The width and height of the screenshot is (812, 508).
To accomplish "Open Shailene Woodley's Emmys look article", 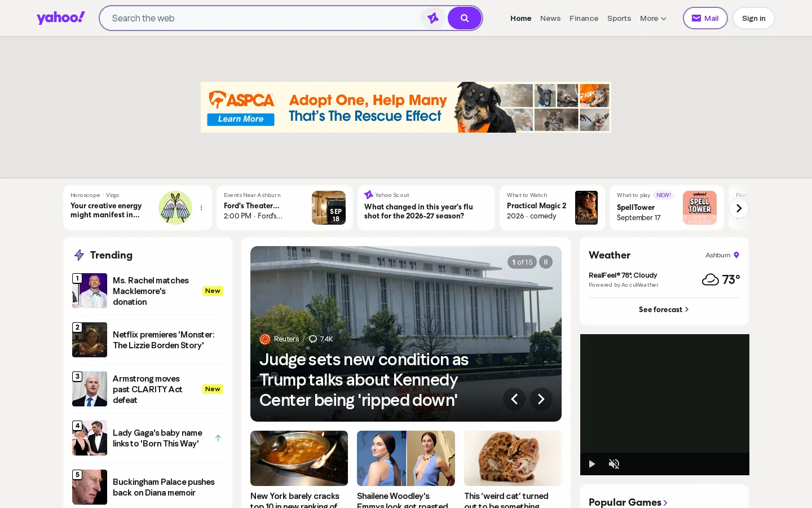I will 403,500.
